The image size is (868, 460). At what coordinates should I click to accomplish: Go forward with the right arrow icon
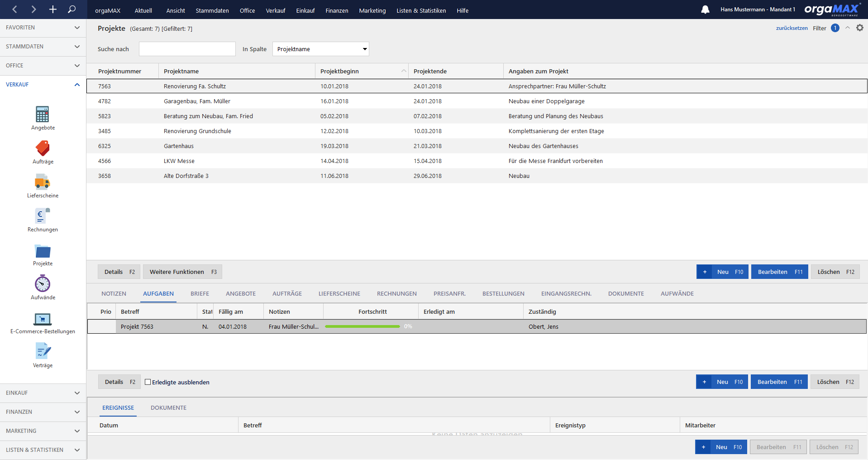(33, 9)
